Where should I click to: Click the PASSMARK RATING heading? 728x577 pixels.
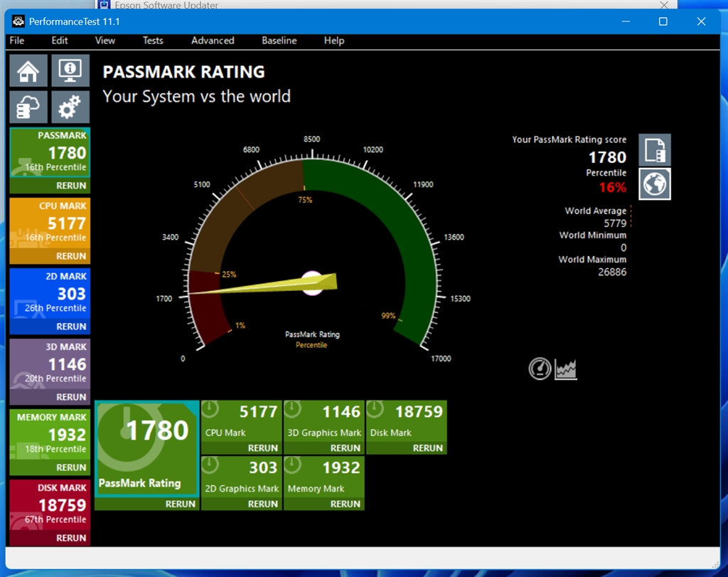click(184, 72)
